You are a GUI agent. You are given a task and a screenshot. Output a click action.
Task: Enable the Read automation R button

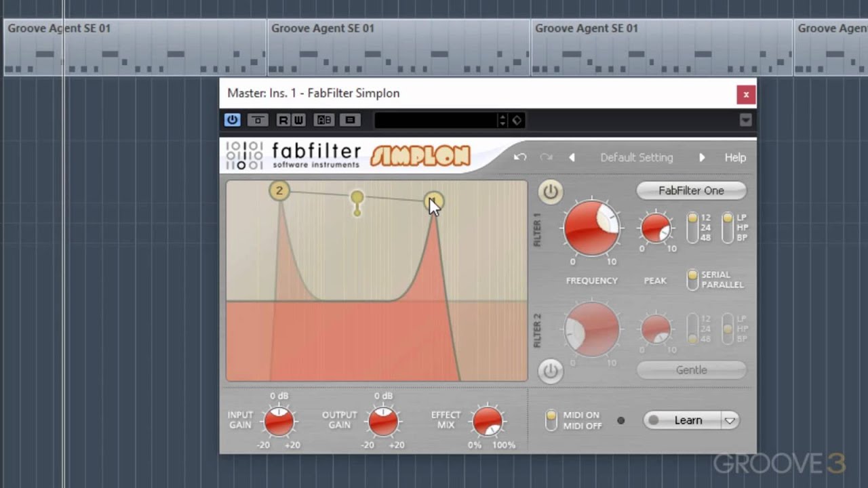tap(283, 120)
